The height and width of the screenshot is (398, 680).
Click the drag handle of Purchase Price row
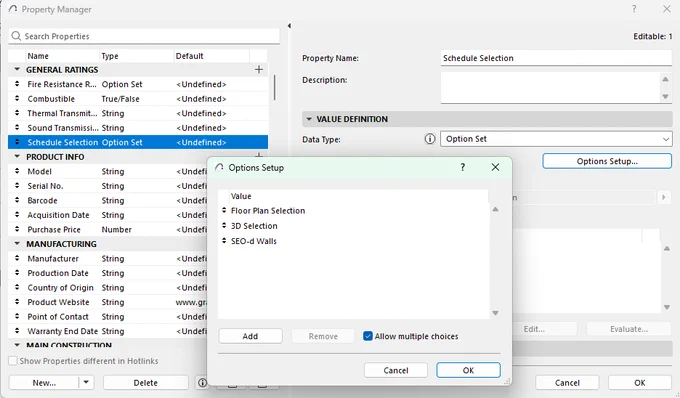(x=17, y=229)
